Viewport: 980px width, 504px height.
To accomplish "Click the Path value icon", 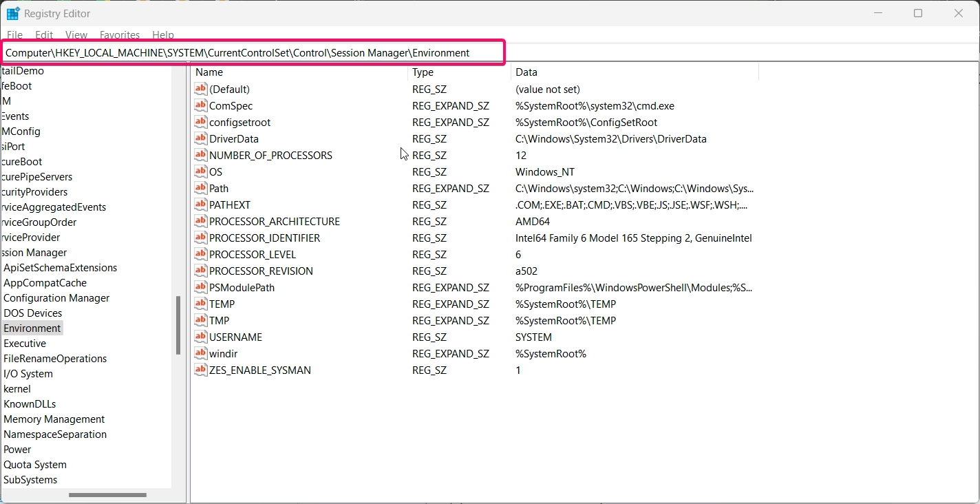I will (200, 188).
